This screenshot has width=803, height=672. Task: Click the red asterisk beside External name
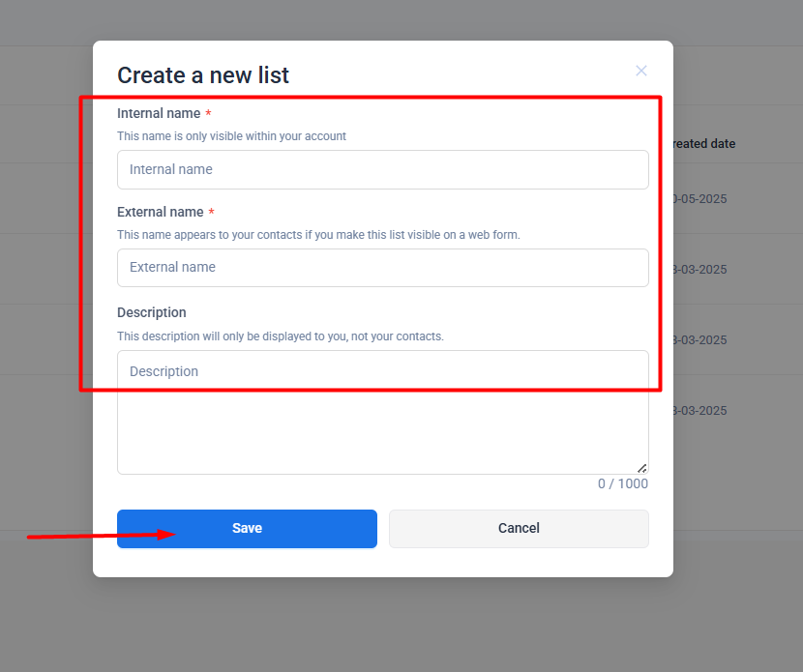pos(211,213)
